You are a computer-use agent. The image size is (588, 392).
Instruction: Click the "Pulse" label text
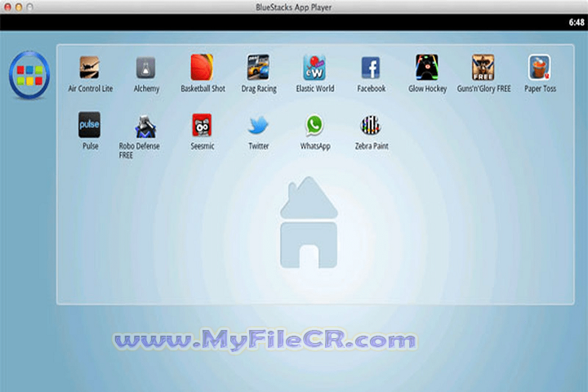91,146
